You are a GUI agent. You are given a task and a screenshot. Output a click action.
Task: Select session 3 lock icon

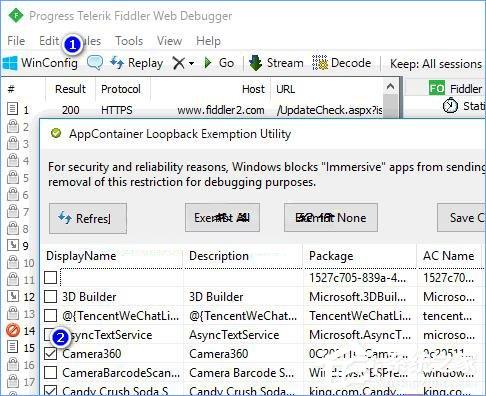pyautogui.click(x=13, y=143)
